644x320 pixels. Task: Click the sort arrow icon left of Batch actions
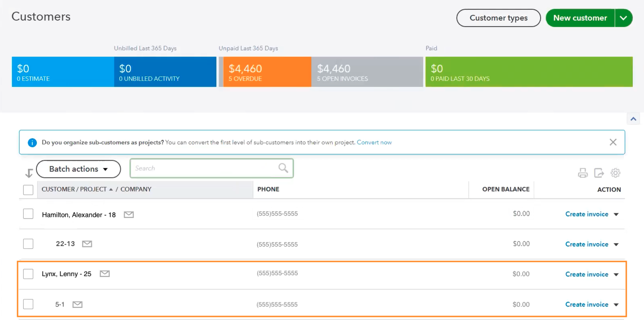pyautogui.click(x=29, y=173)
